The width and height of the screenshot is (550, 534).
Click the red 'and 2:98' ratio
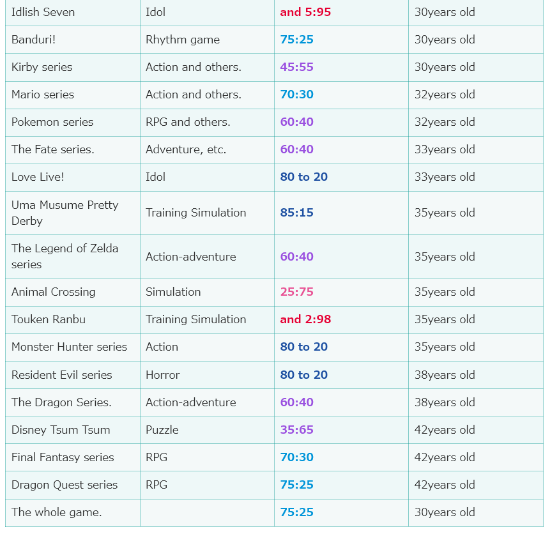305,319
